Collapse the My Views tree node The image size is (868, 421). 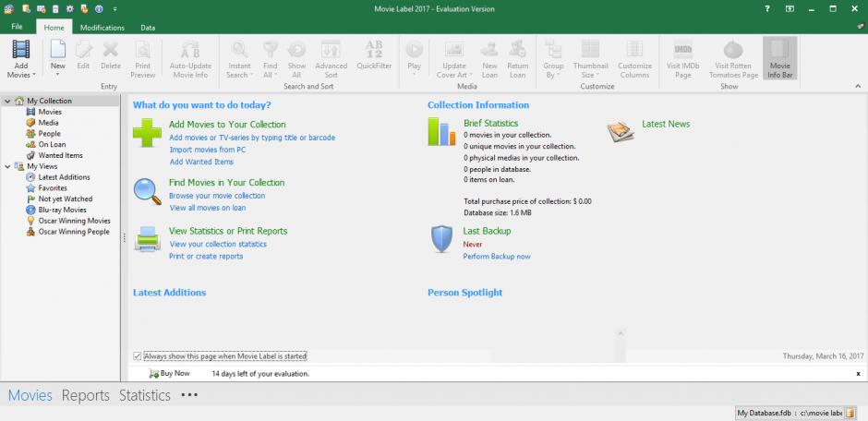click(x=7, y=166)
